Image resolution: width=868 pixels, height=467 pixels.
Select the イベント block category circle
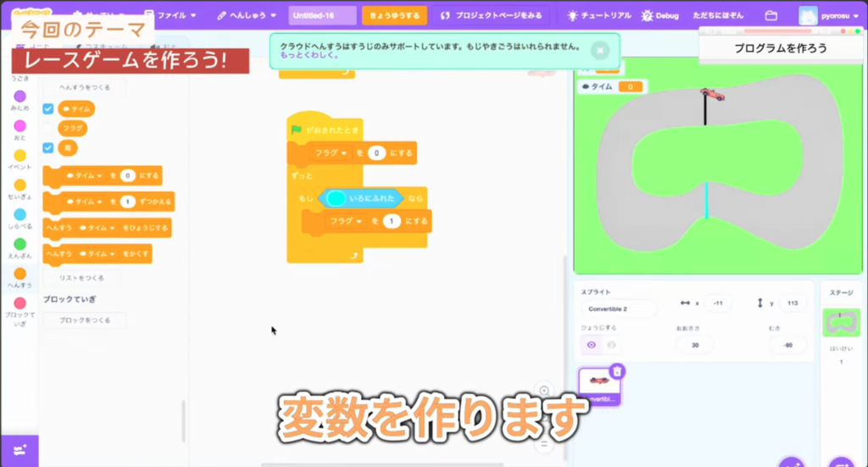click(x=19, y=155)
